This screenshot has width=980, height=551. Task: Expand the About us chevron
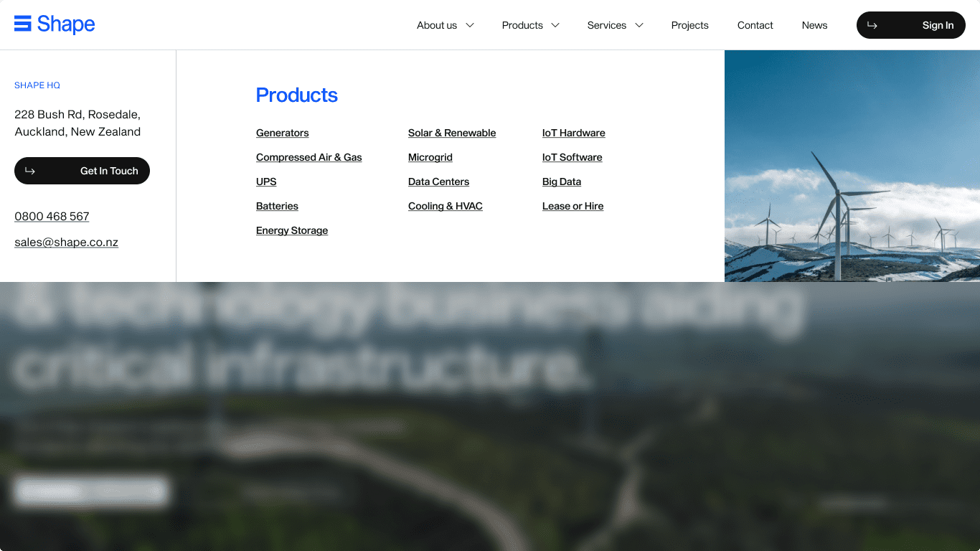[470, 25]
